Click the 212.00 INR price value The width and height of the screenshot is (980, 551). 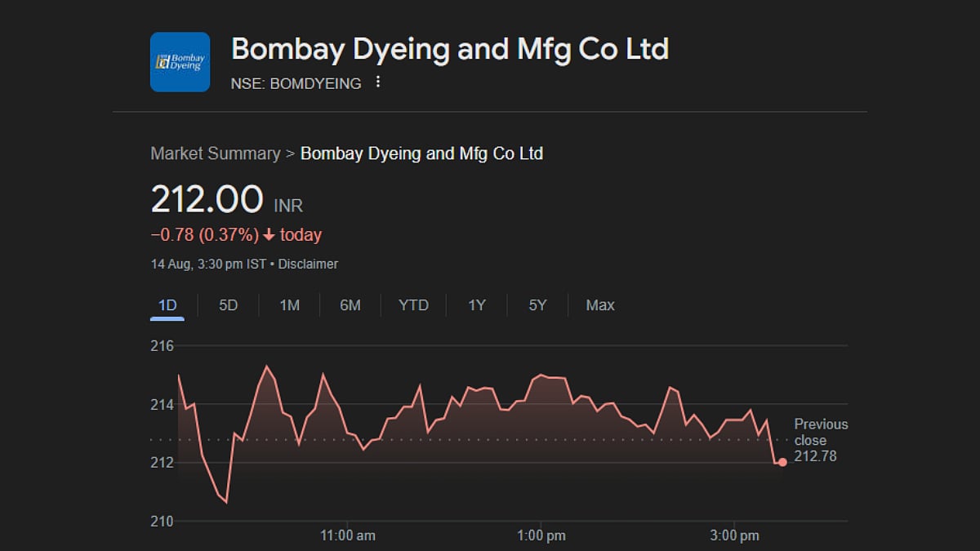(x=207, y=200)
